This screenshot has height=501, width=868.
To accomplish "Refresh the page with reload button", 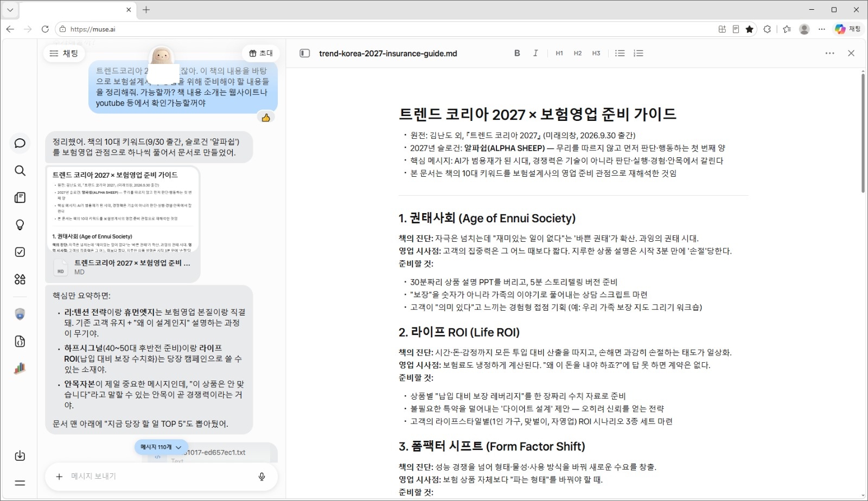I will tap(45, 29).
